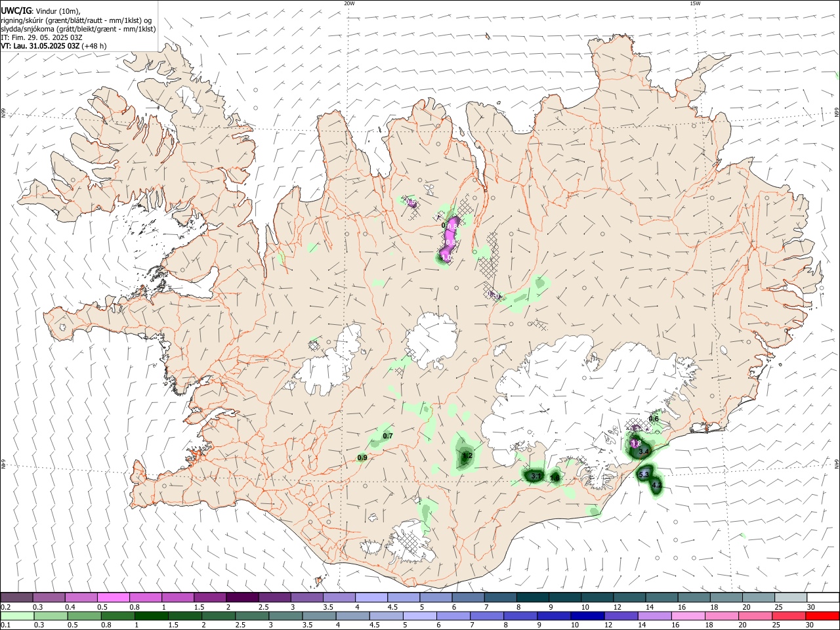840x630 pixels.
Task: Select the '0.6' precipitation value on map
Action: pos(654,419)
